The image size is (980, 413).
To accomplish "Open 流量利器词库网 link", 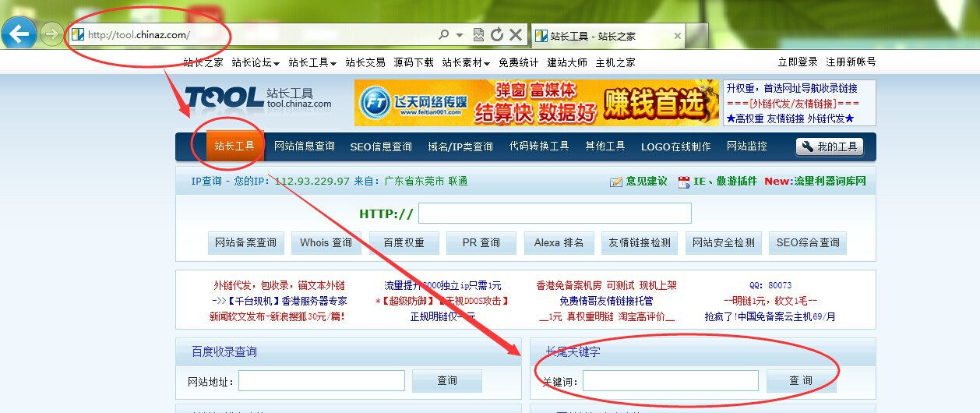I will click(x=830, y=182).
